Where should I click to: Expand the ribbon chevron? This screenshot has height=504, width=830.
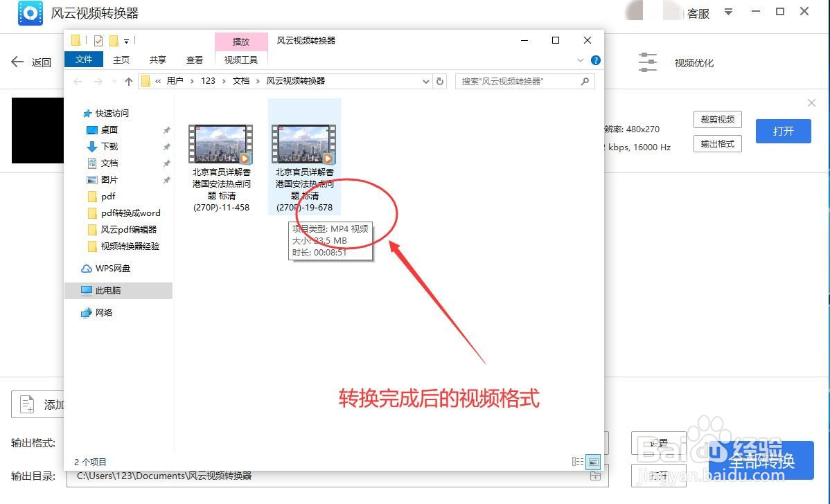coord(580,60)
